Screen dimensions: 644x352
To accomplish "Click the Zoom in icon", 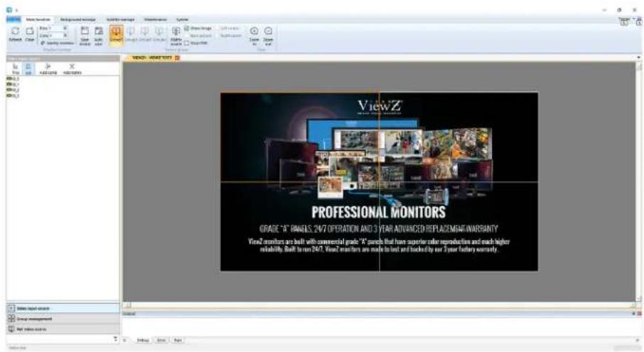I will point(254,36).
